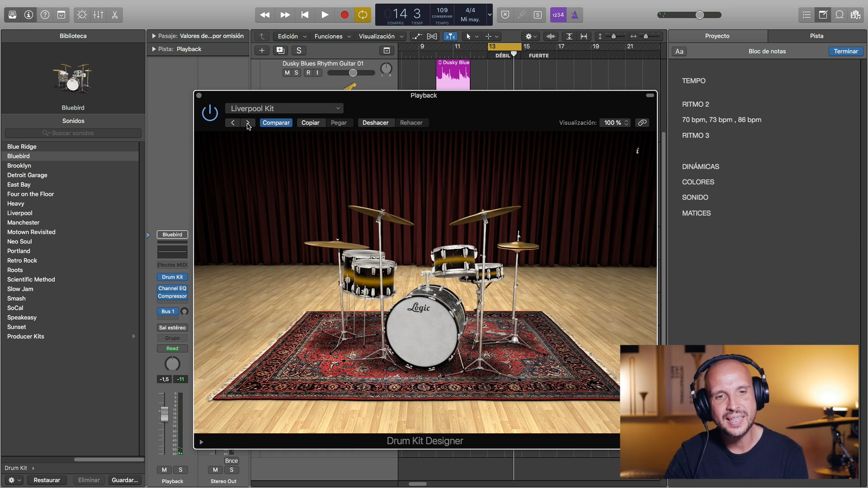Click the Tuner icon in the control bar
This screenshot has height=488, width=868.
click(521, 15)
